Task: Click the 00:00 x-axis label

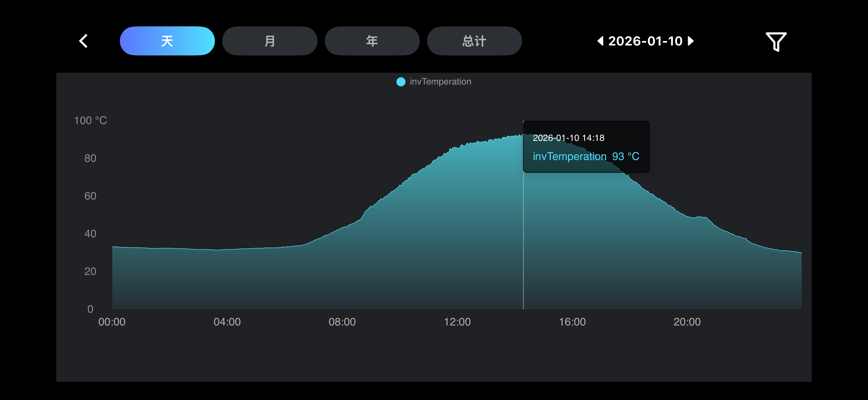Action: point(112,322)
